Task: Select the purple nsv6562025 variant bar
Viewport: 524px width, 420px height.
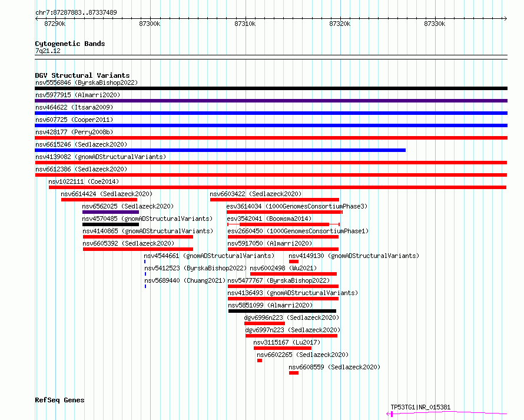Action: point(111,212)
